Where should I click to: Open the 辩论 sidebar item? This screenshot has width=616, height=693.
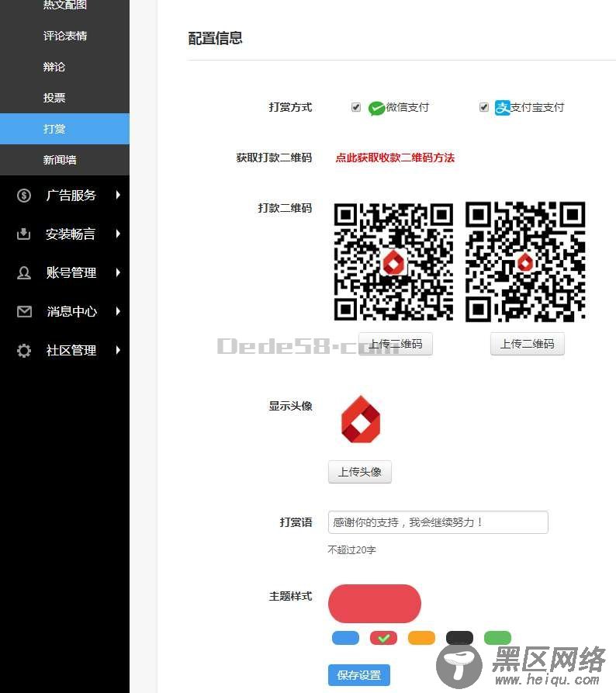(x=65, y=67)
